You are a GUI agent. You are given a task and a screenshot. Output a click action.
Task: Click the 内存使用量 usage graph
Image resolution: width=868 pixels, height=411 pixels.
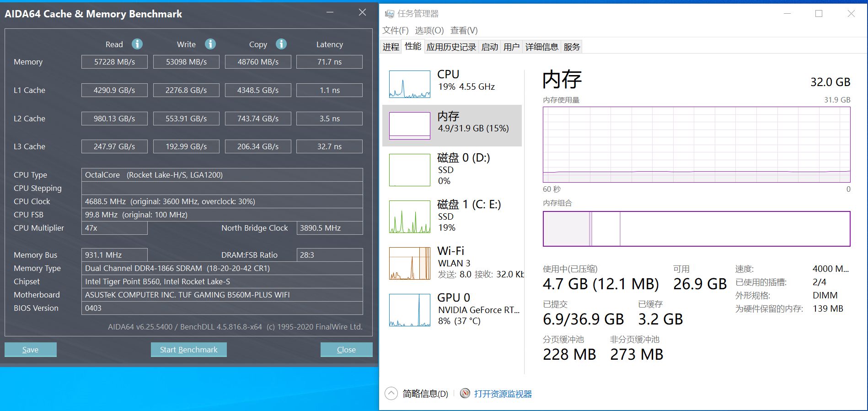coord(697,145)
